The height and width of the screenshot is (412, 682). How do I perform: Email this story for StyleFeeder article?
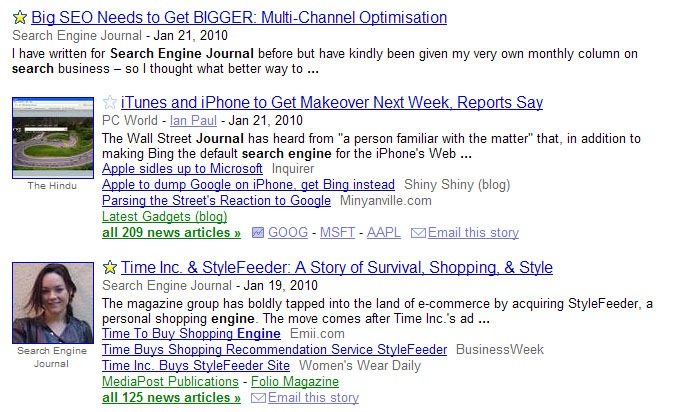click(313, 397)
